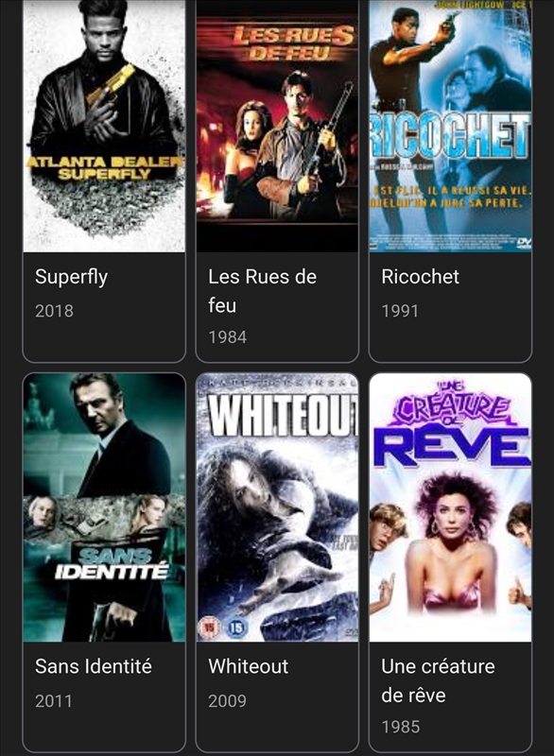Click the 1985 year label

point(401,727)
